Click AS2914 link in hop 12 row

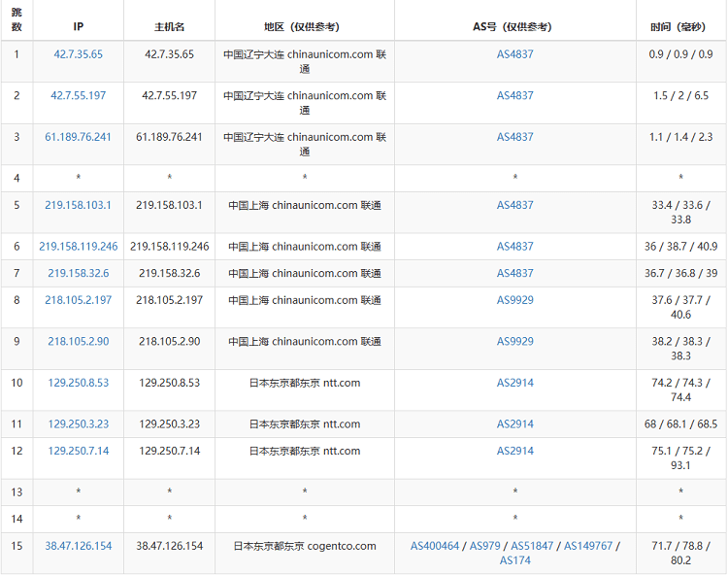pyautogui.click(x=514, y=452)
